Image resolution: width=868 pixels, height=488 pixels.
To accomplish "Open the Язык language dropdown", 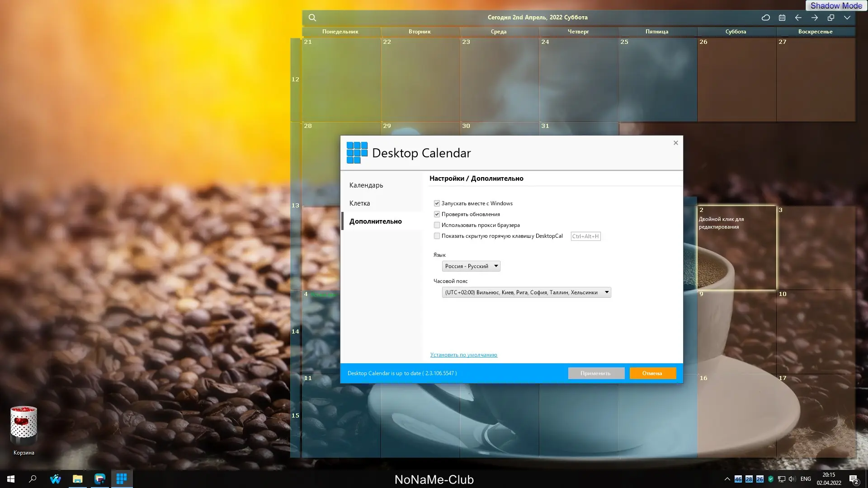I will tap(471, 266).
